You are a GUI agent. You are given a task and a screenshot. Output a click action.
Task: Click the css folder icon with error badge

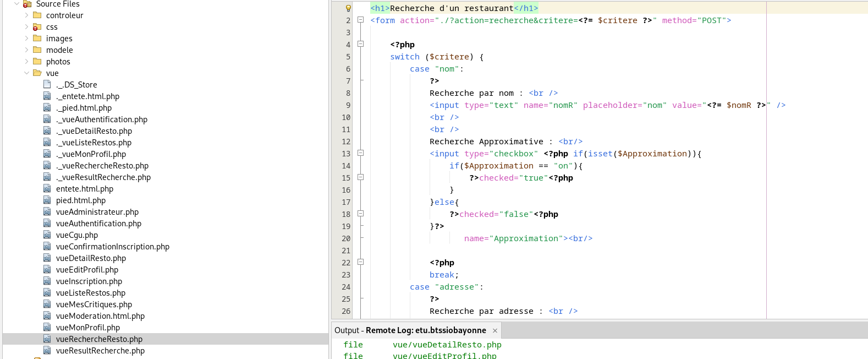(37, 27)
